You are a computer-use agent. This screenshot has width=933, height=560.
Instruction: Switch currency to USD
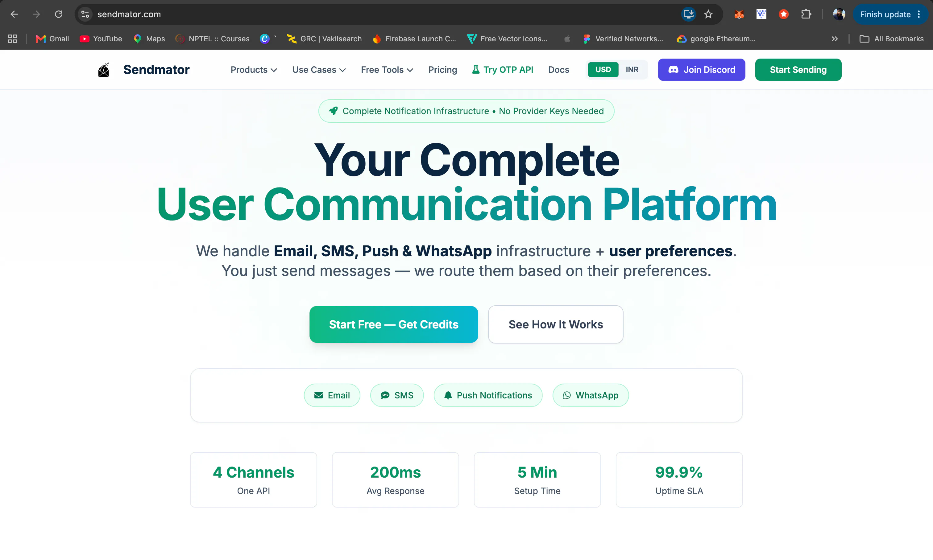pos(603,69)
